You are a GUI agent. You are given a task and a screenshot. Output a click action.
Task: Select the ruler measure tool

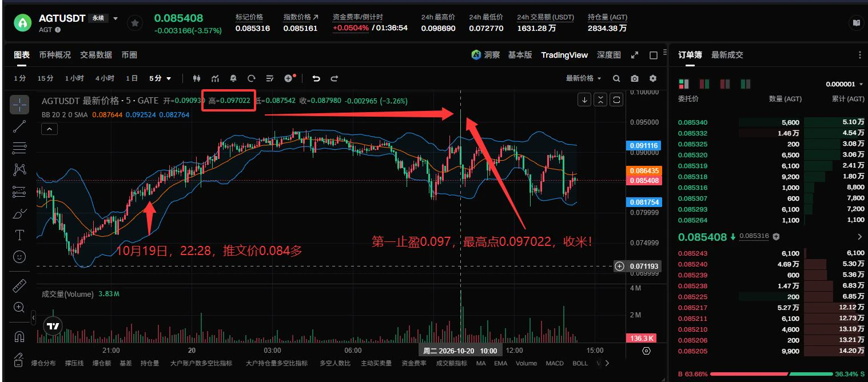pyautogui.click(x=19, y=286)
